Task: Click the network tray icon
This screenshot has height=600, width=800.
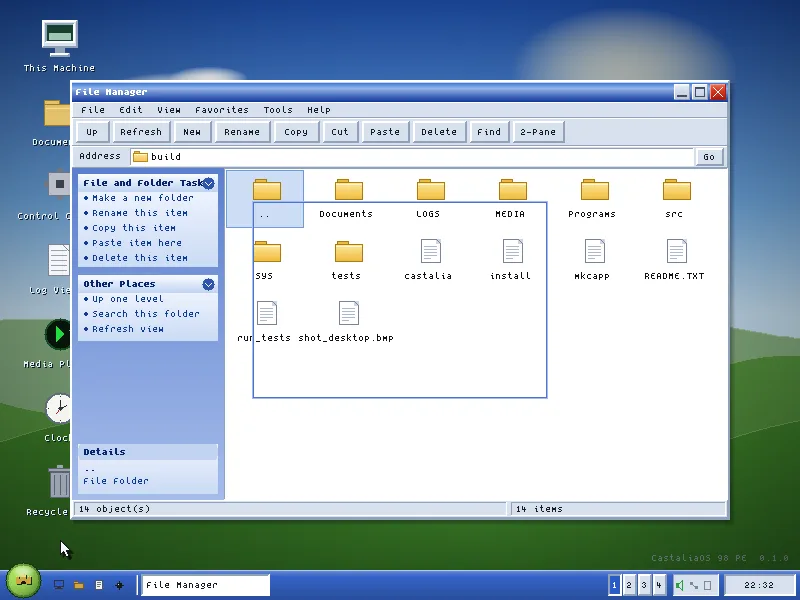Action: point(694,585)
